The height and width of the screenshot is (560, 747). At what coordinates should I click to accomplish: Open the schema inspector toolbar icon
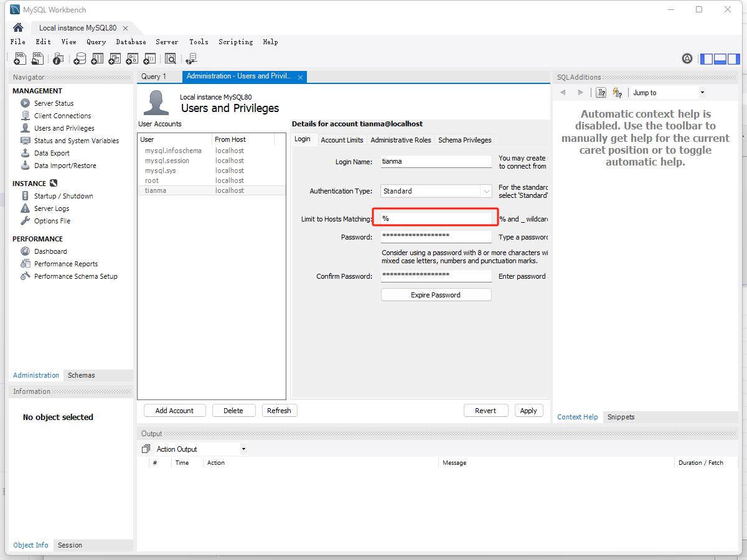click(58, 58)
